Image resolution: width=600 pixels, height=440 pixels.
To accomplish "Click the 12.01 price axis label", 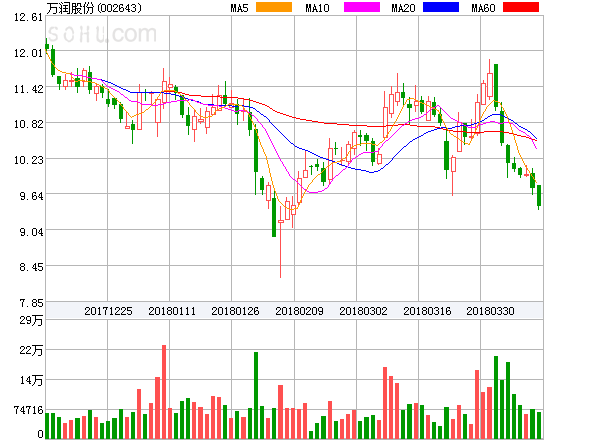I will pyautogui.click(x=28, y=53).
